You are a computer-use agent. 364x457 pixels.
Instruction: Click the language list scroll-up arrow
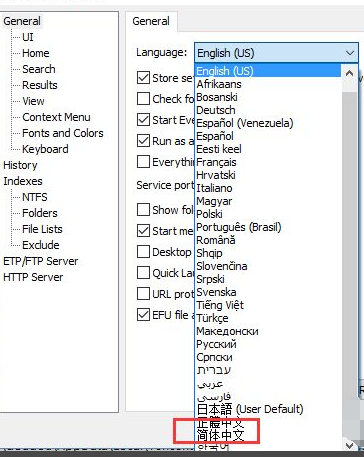pyautogui.click(x=349, y=73)
